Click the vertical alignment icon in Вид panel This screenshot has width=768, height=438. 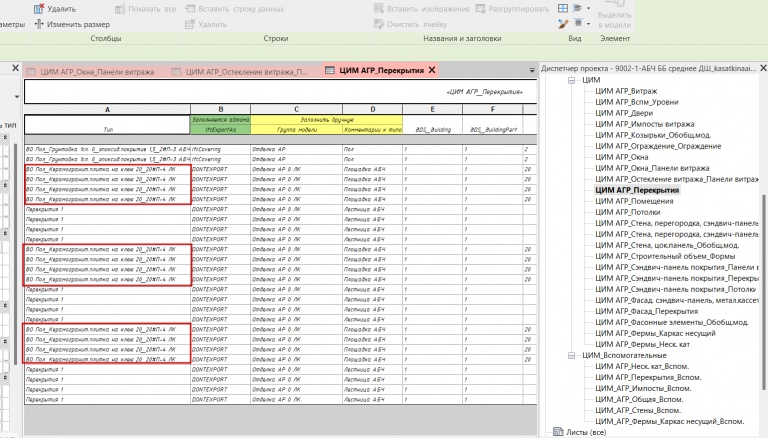[x=578, y=23]
